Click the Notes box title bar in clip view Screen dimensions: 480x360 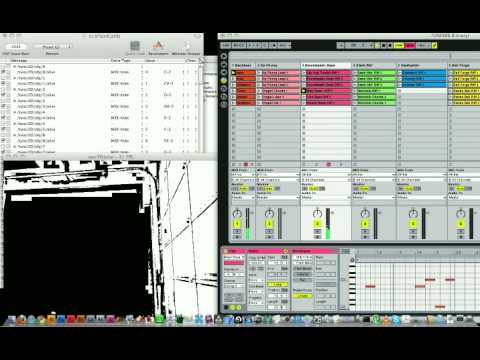[268, 251]
